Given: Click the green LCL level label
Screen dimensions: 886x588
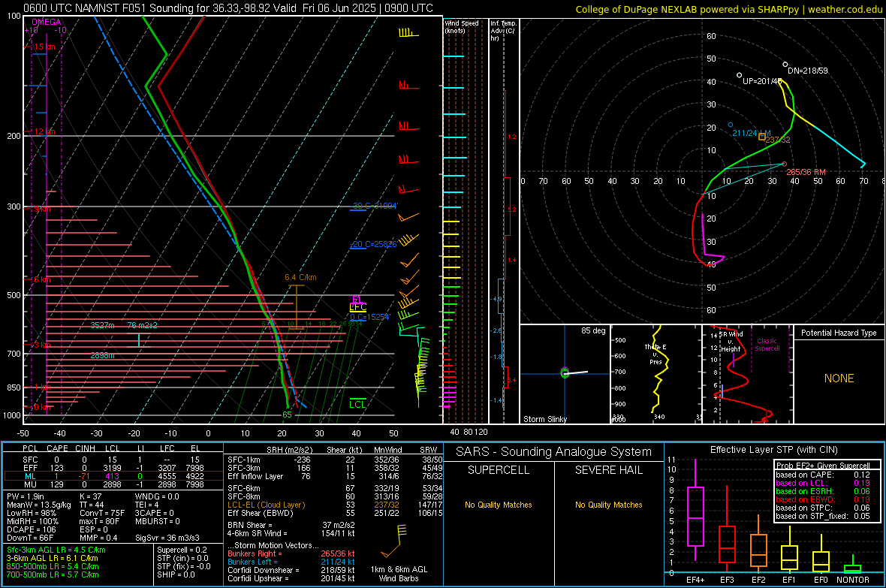Looking at the screenshot, I should tap(357, 404).
